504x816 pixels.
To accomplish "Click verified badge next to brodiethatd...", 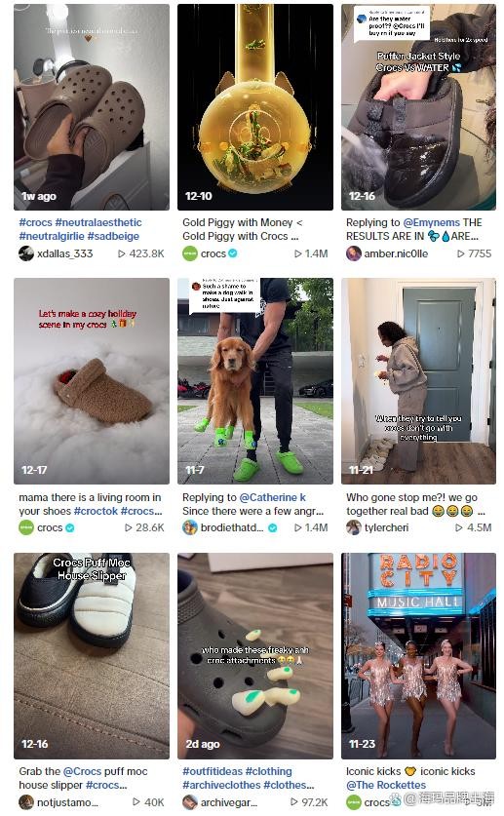I will pyautogui.click(x=272, y=527).
